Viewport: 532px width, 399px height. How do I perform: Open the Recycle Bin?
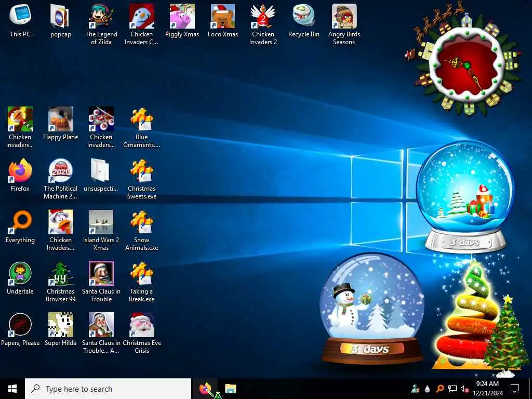[x=303, y=21]
